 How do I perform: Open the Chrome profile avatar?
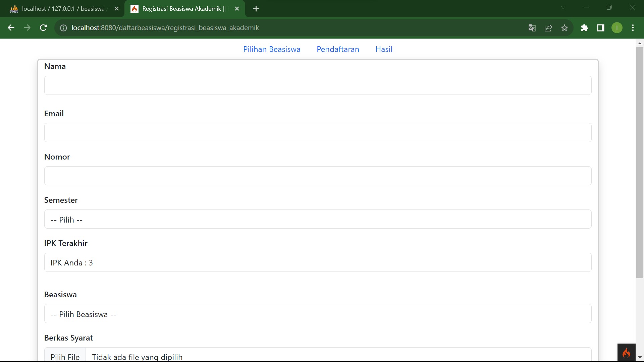click(617, 28)
